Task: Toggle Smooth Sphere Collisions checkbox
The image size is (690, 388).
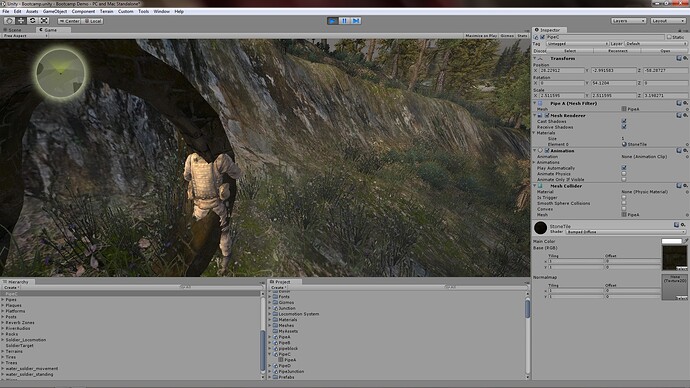Action: click(x=624, y=203)
